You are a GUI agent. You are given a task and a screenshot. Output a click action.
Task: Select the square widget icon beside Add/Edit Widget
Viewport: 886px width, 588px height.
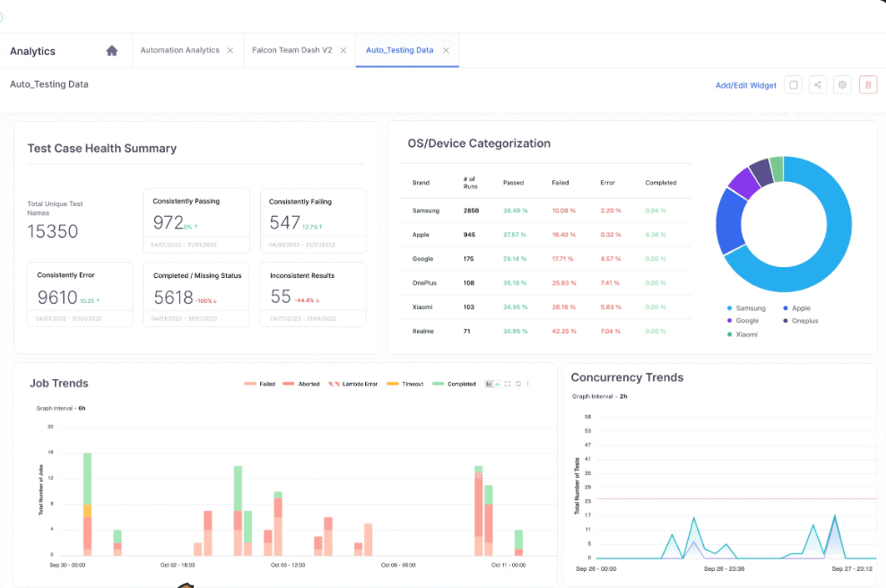[x=793, y=84]
